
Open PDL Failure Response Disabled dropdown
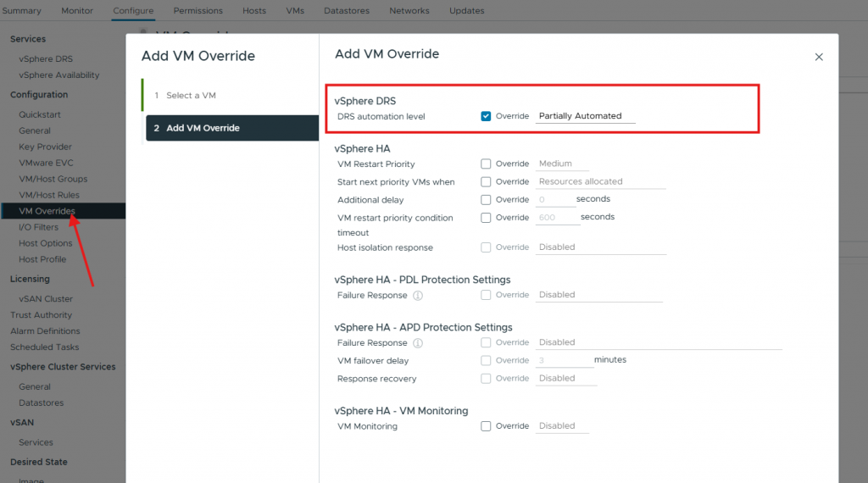click(599, 295)
